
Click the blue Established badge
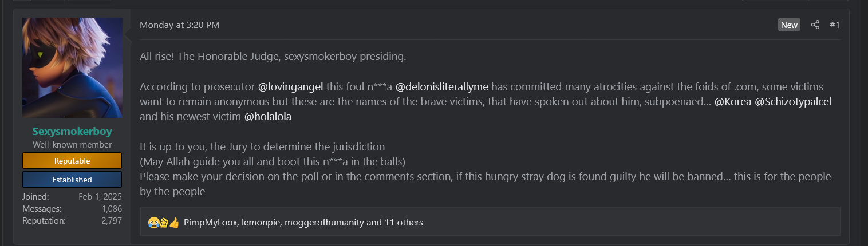pyautogui.click(x=72, y=180)
